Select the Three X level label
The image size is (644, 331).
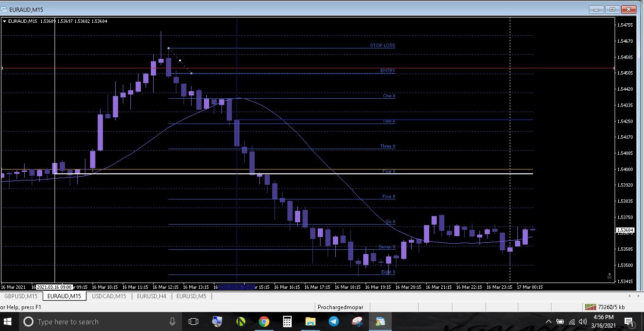click(387, 146)
